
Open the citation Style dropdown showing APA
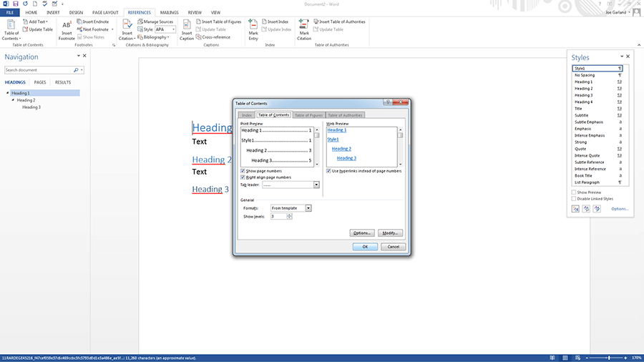point(170,29)
